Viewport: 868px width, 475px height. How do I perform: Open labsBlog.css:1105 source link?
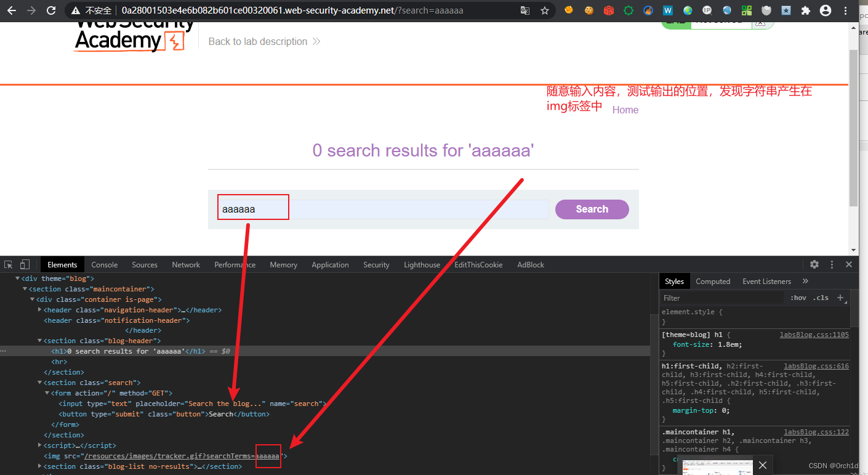[x=814, y=335]
